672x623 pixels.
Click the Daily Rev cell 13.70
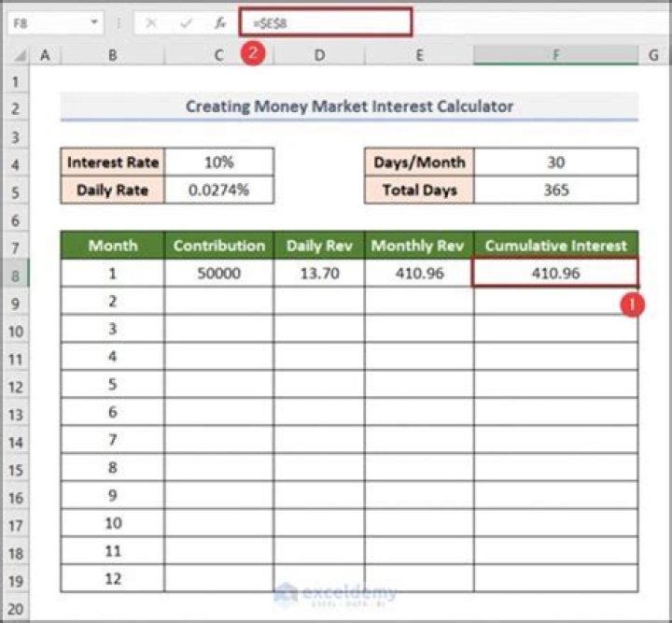point(319,273)
